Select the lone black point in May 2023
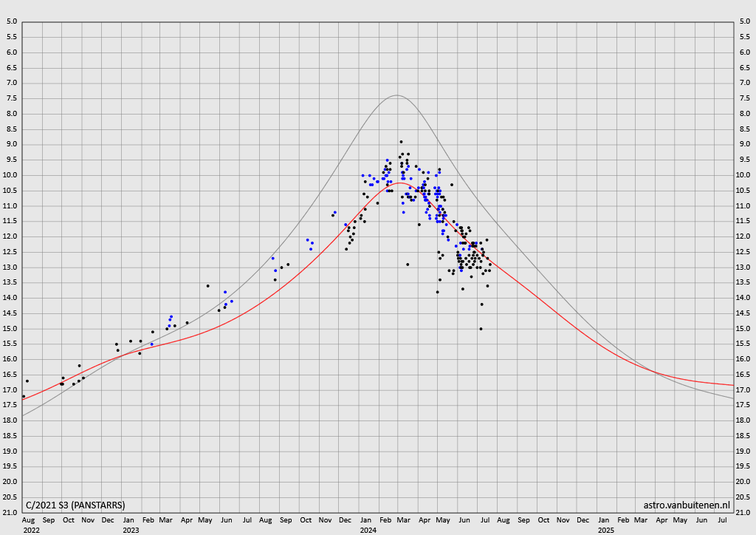Viewport: 756px width, 535px height. click(208, 286)
